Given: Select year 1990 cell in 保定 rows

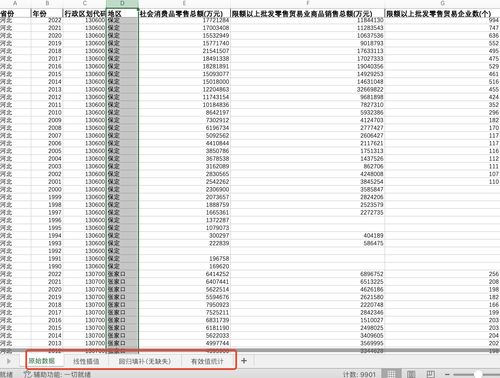Looking at the screenshot, I should click(x=47, y=266).
